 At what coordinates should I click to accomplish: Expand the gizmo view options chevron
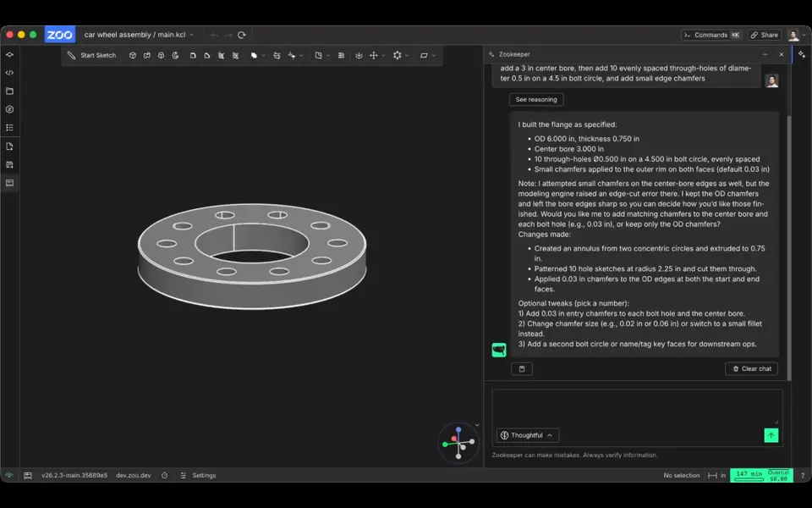coord(477,425)
